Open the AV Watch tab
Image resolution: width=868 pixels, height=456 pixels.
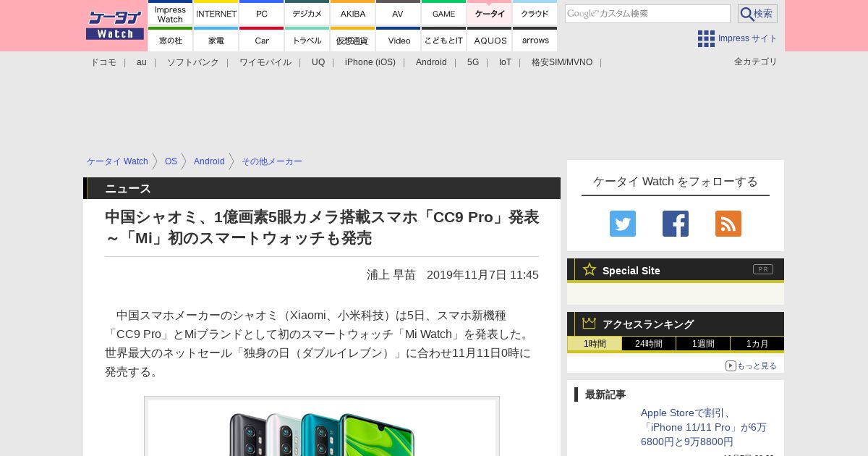click(399, 13)
